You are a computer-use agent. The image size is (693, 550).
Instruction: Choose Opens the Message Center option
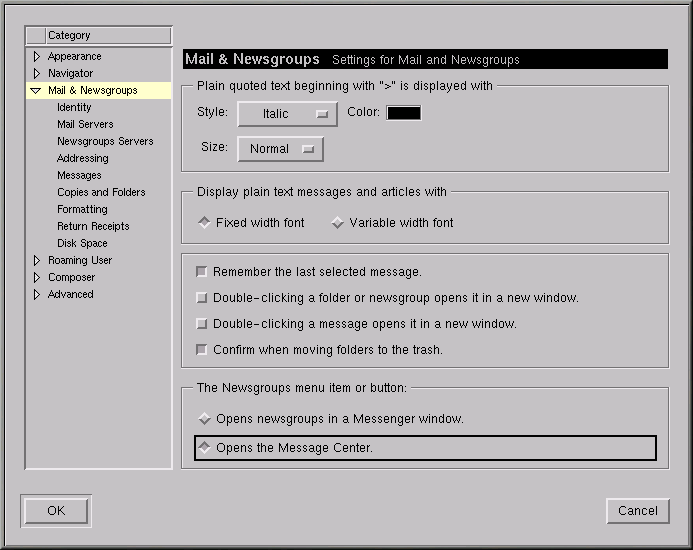(x=205, y=448)
